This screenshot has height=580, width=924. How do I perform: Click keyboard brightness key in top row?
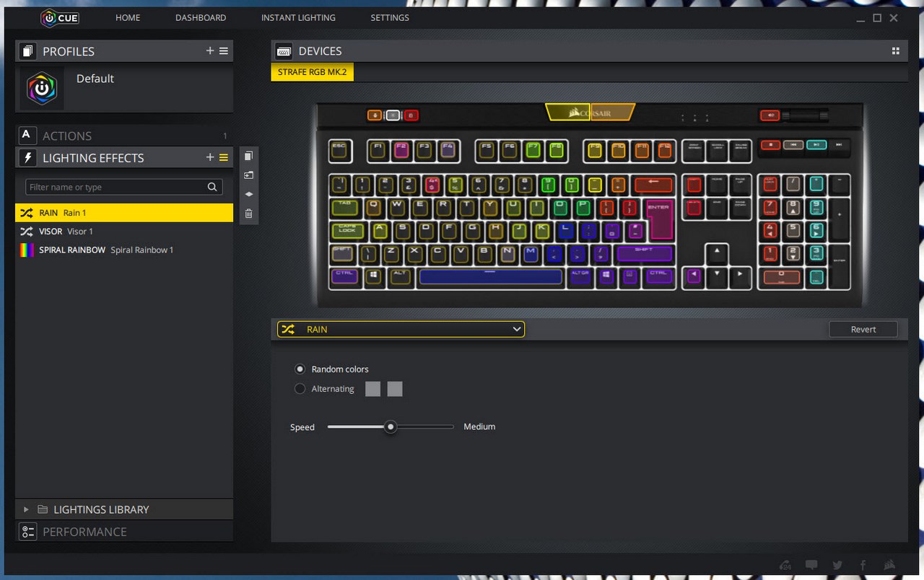coord(393,115)
